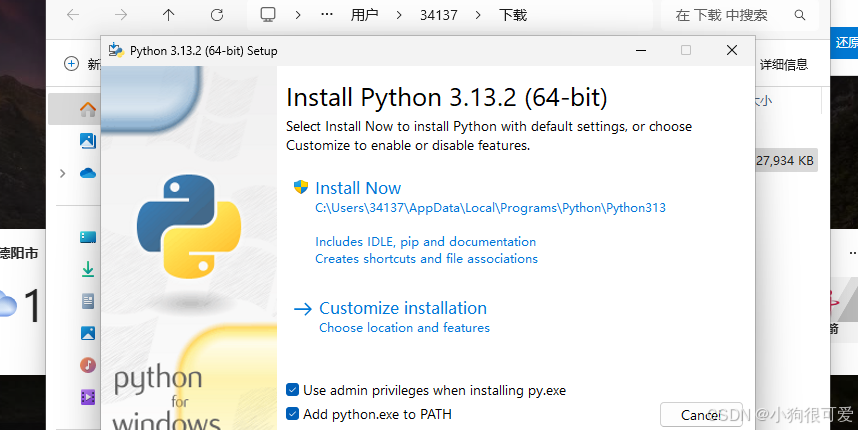Click Install Now option
This screenshot has height=430, width=858.
click(x=358, y=188)
